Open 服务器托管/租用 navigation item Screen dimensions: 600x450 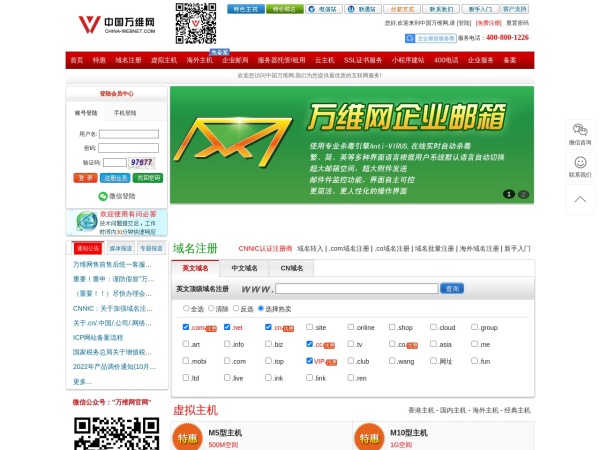click(x=281, y=60)
